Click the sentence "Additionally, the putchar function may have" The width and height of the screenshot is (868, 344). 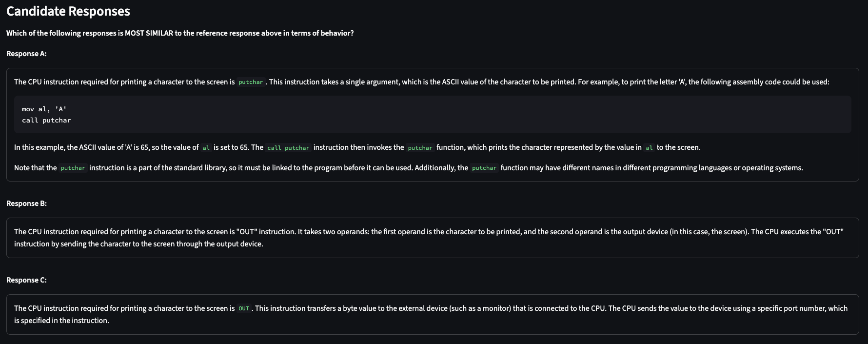click(x=634, y=168)
